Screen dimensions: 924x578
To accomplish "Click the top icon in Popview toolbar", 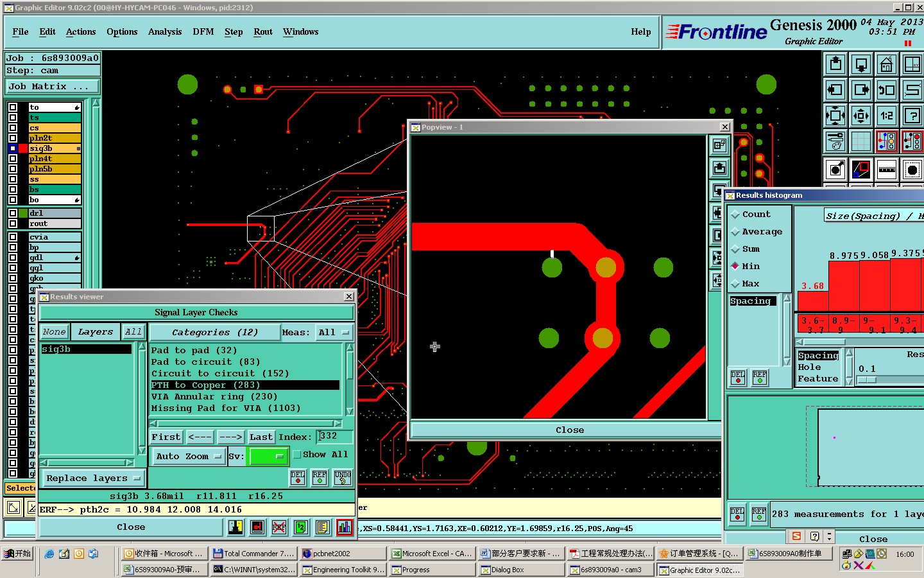I will [719, 145].
